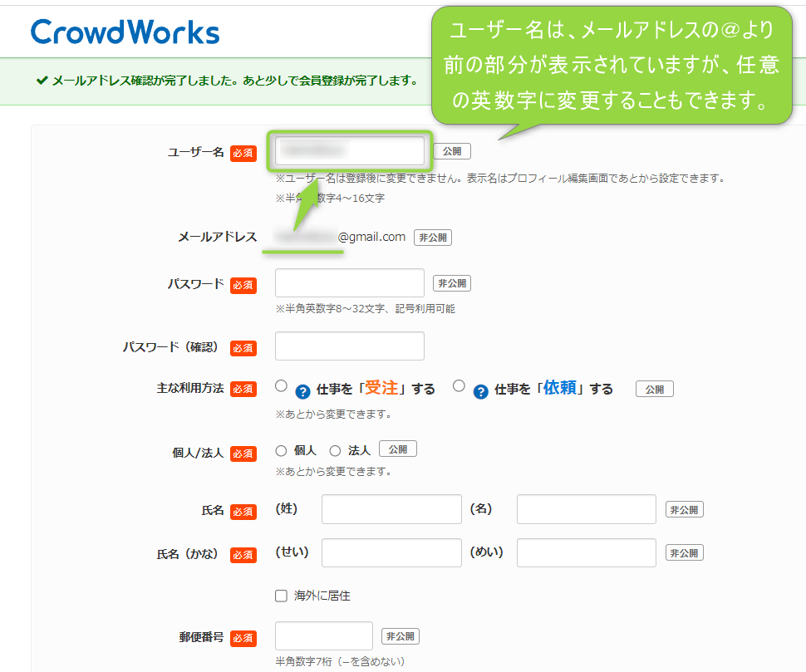Click the パスワード(確認) input box

(x=349, y=346)
